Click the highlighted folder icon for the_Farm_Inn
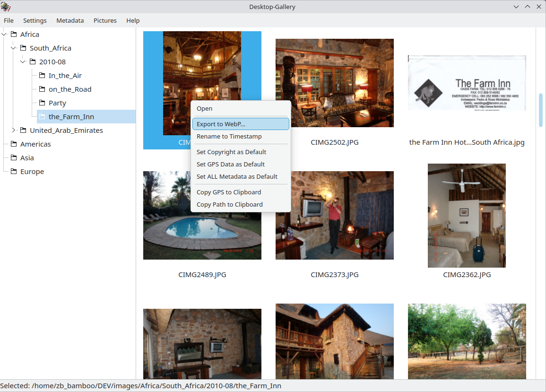 tap(42, 116)
